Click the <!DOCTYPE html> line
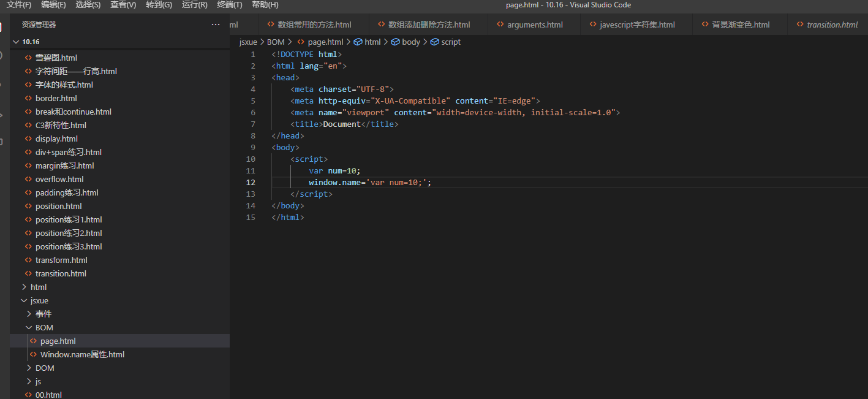The width and height of the screenshot is (868, 399). click(307, 54)
